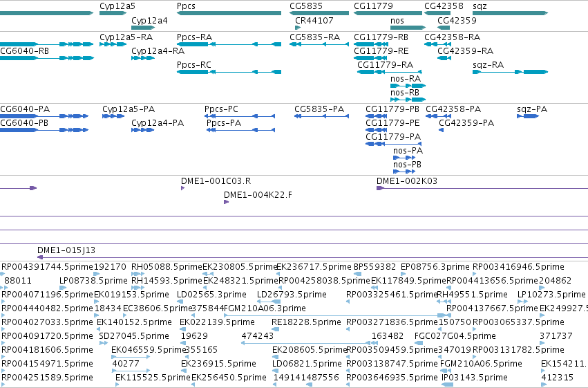The image size is (588, 388).
Task: Select the BP559382 EST label
Action: tap(374, 267)
